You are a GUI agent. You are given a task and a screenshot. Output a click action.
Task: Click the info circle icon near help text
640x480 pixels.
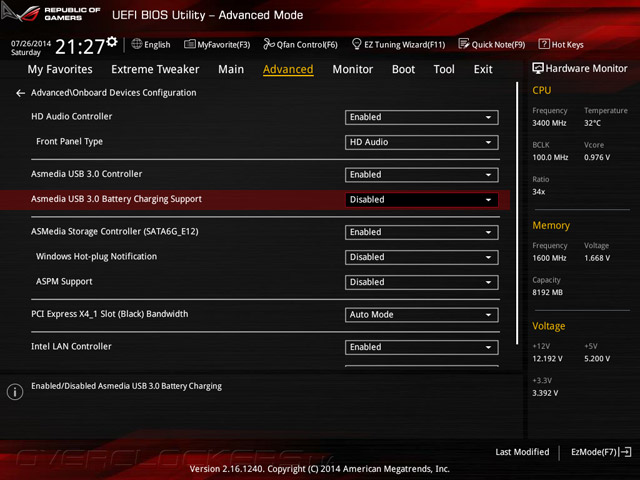coord(15,392)
